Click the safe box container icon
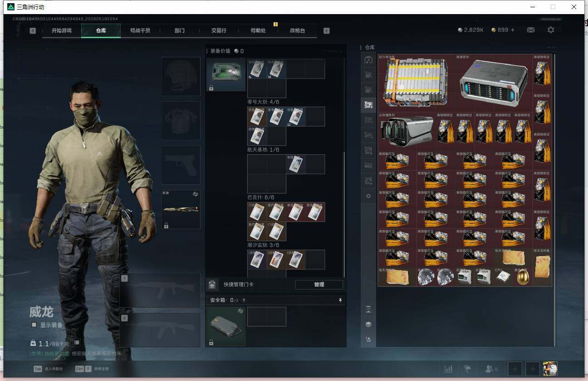This screenshot has width=588, height=381. pos(226,326)
